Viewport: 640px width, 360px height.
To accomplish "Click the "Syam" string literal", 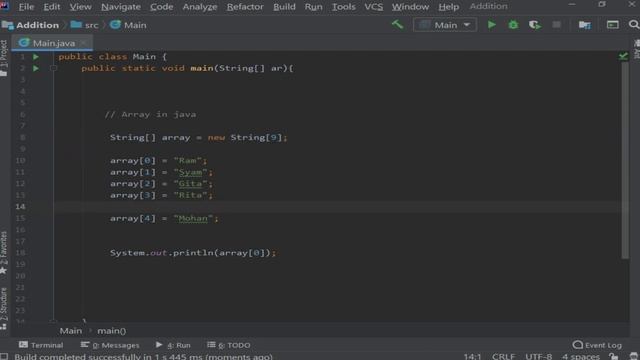I will coord(190,172).
